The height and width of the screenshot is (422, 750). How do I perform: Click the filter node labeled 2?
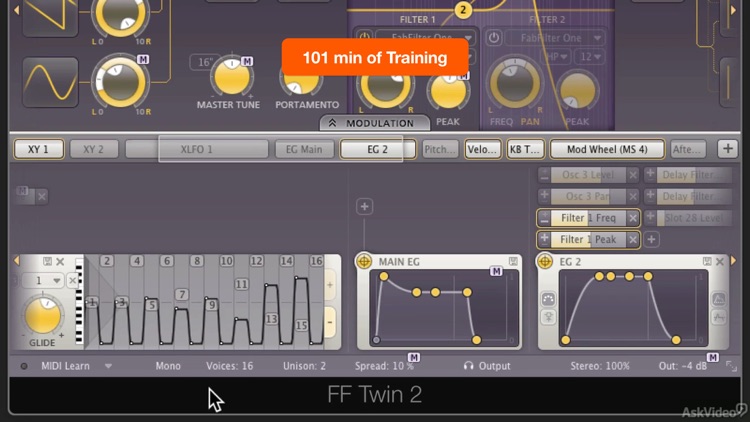tap(463, 10)
